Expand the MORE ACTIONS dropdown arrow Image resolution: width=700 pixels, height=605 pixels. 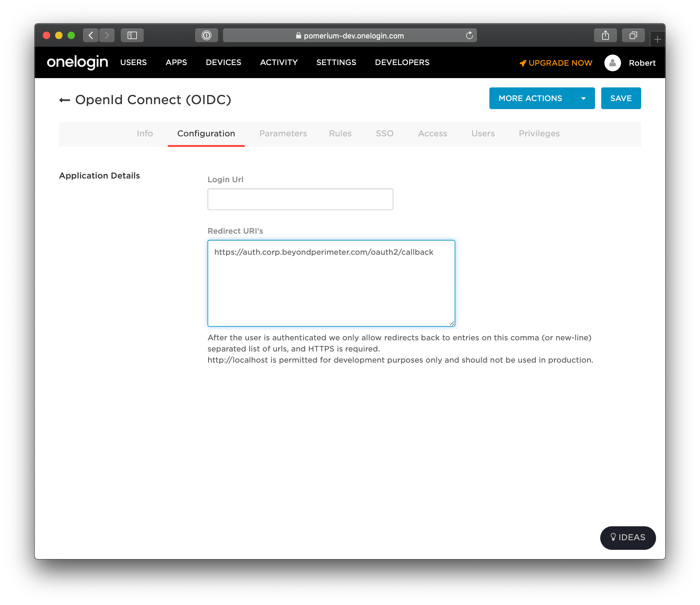click(x=583, y=98)
